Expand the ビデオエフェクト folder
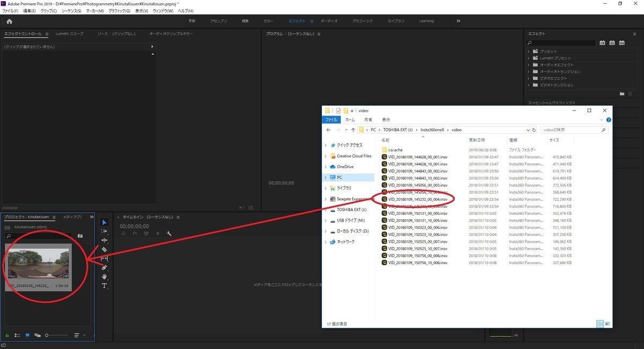The height and width of the screenshot is (349, 644). (529, 78)
